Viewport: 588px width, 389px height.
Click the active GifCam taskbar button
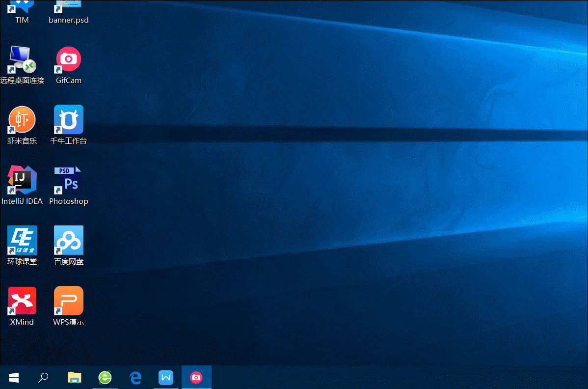point(196,377)
